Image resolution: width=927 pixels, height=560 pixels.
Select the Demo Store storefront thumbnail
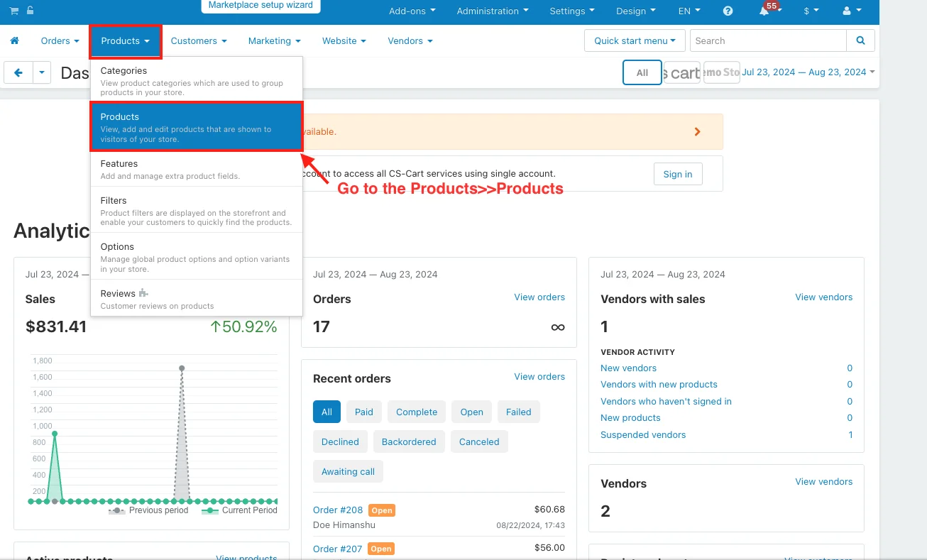[722, 72]
